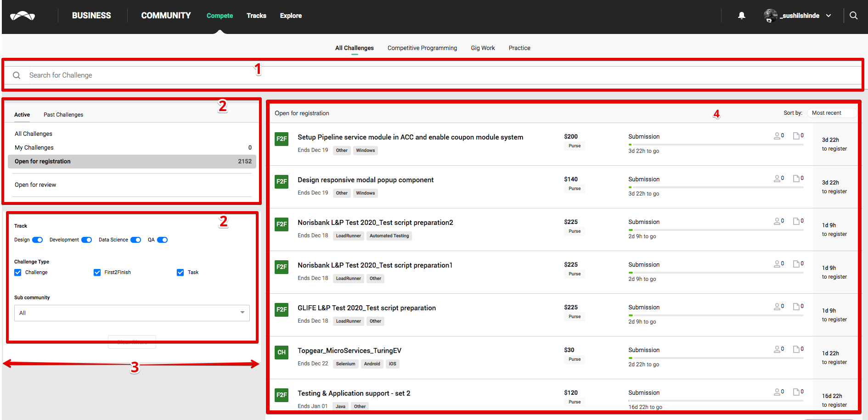Select My Challenges filter
Image resolution: width=868 pixels, height=420 pixels.
click(x=34, y=148)
